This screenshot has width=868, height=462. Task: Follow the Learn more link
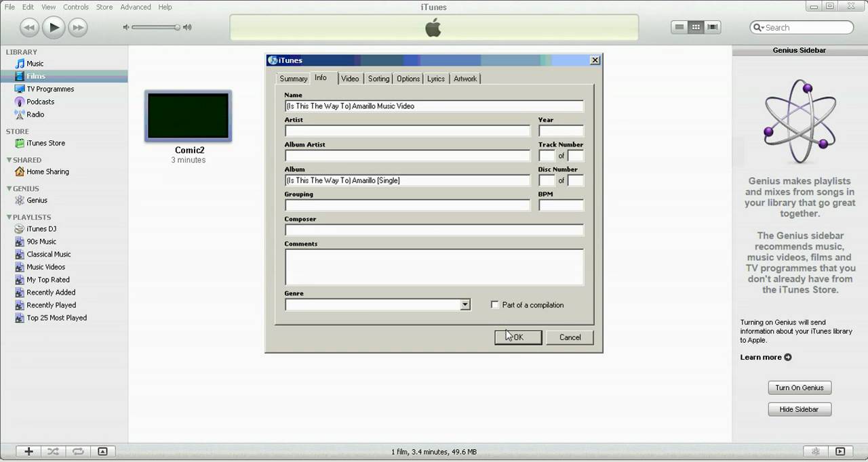coord(766,357)
